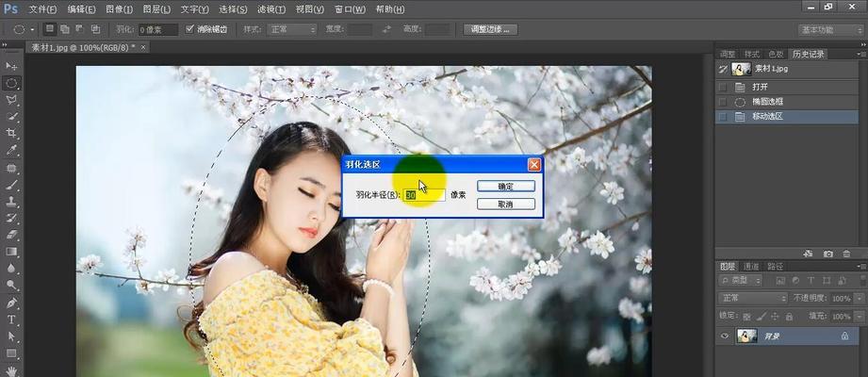Viewport: 868px width, 377px height.
Task: Open the 基本功能 workspace dropdown
Action: click(x=830, y=30)
